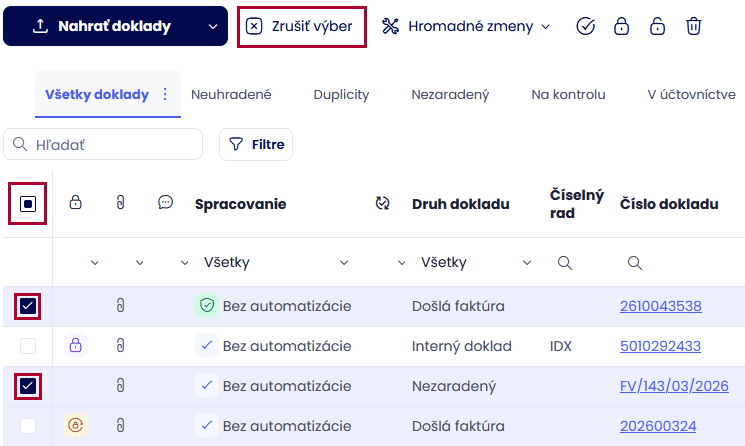745x446 pixels.
Task: Expand the Hromadné zmeny dropdown
Action: (465, 26)
